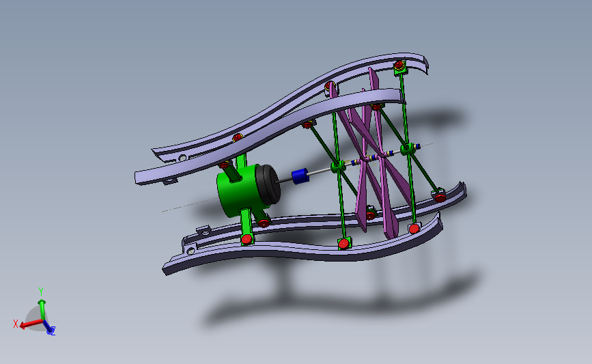Select the blue coupling on the shaft
Viewport: 592px width, 364px height.
click(300, 176)
